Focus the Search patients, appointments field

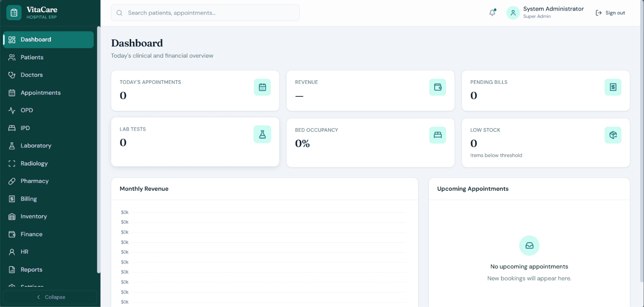pos(205,13)
